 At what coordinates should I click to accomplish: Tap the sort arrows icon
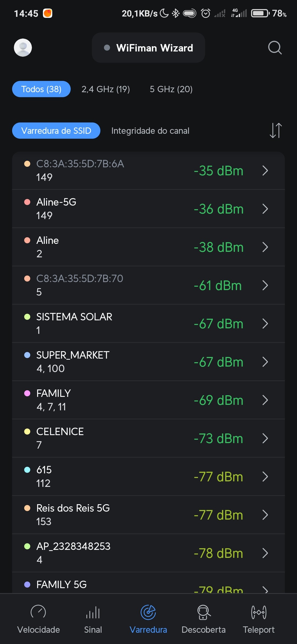tap(276, 130)
